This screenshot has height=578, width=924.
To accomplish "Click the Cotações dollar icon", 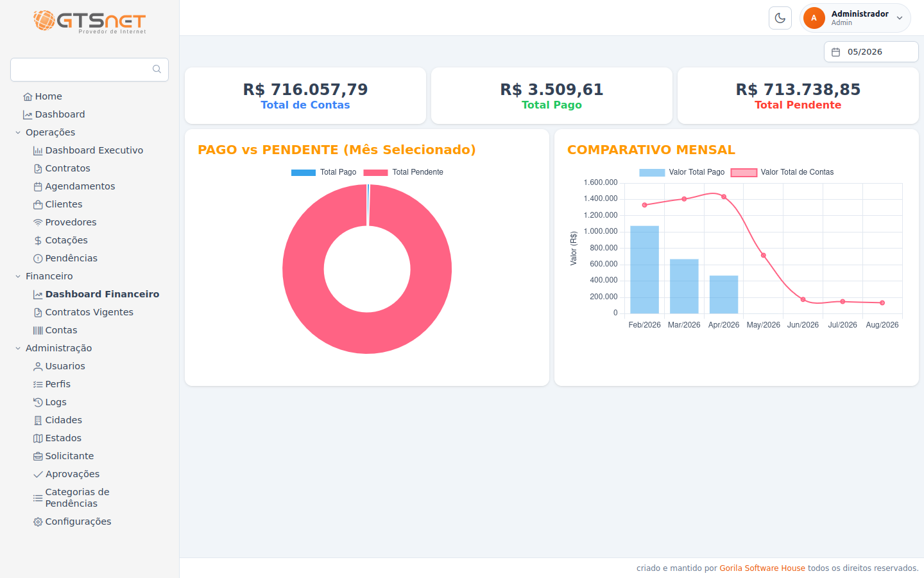I will 38,241.
